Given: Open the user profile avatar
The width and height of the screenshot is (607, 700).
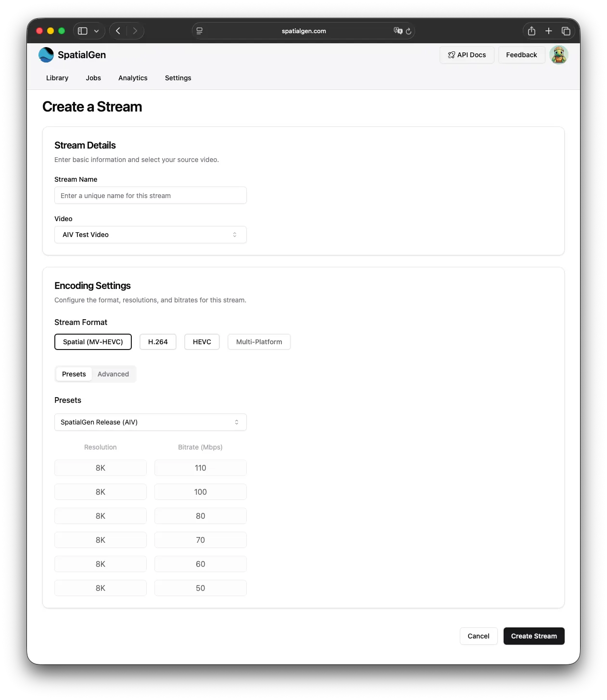Looking at the screenshot, I should 558,55.
